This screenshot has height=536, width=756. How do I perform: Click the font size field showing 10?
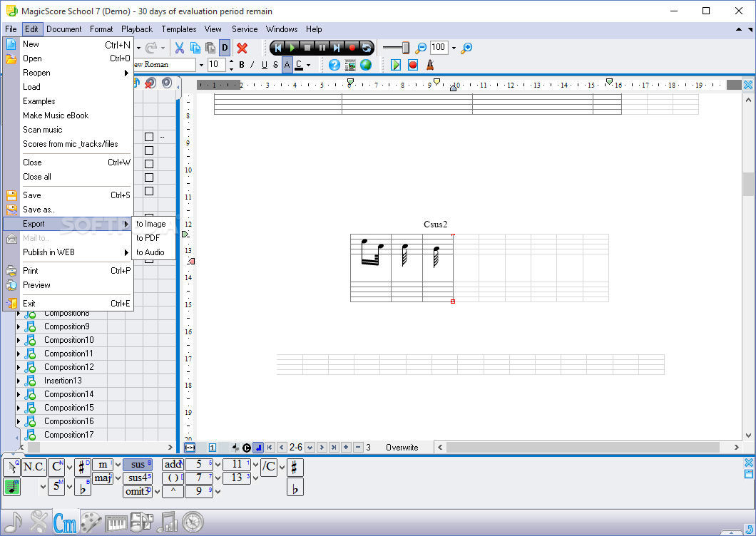click(x=217, y=65)
